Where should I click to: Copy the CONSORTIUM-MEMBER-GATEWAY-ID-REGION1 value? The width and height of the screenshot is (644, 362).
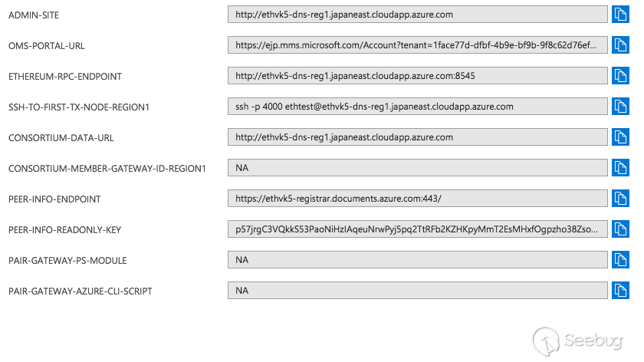coord(619,168)
